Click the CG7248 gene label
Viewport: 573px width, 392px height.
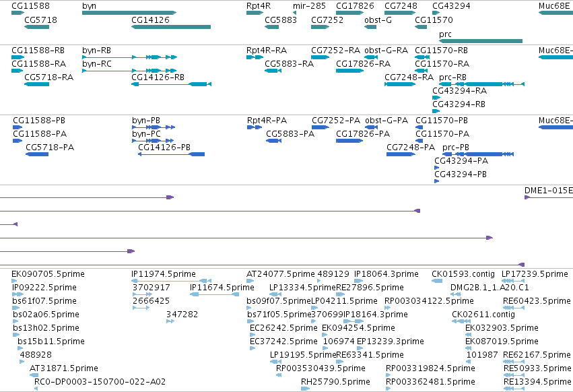(401, 6)
